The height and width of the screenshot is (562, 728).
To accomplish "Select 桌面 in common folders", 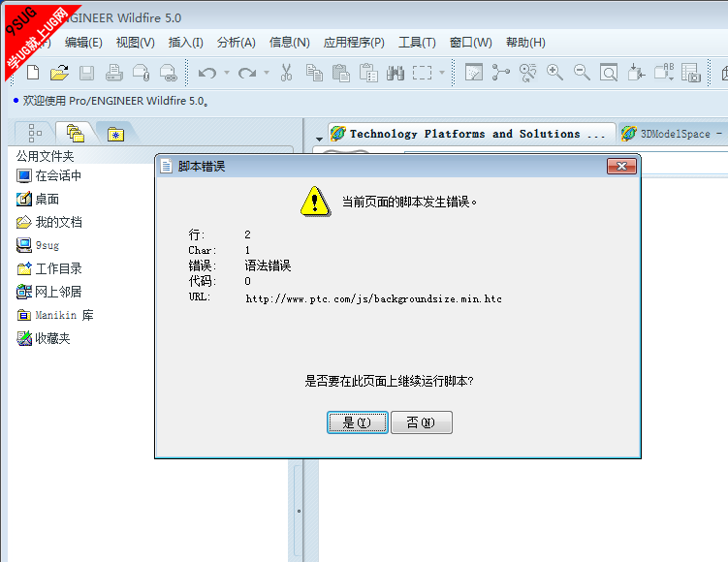I will coord(38,199).
